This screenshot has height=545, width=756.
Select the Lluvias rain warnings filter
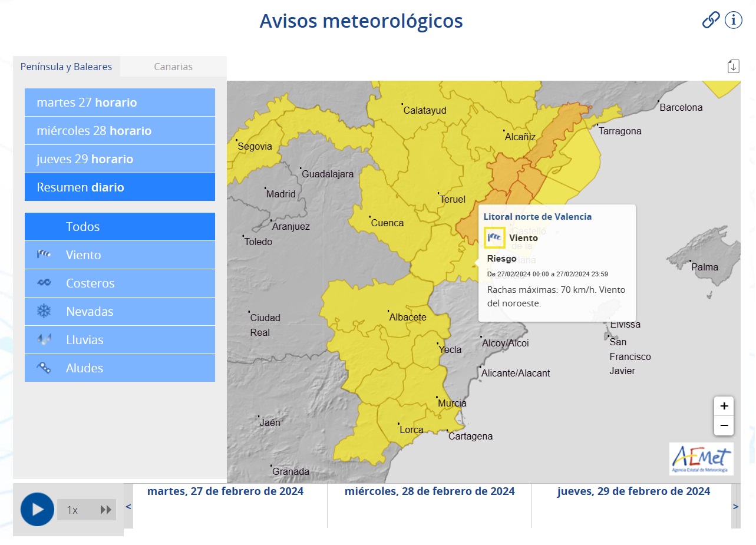[x=120, y=340]
